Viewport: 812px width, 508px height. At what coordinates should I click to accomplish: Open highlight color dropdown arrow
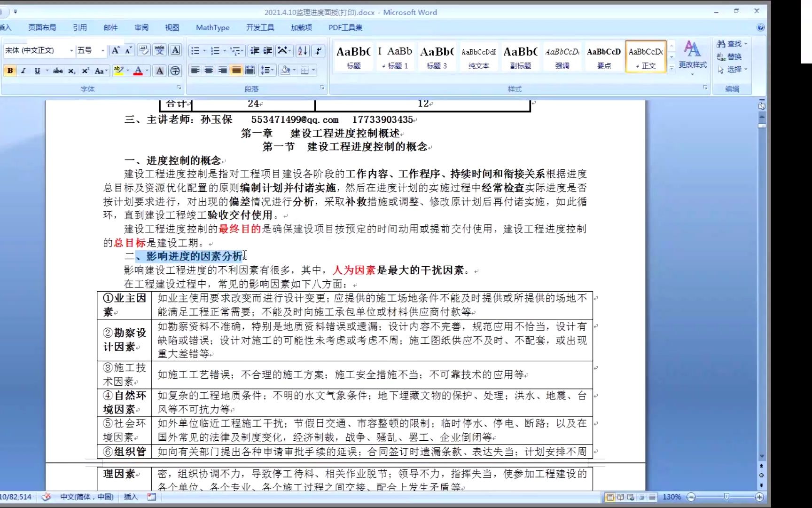point(128,71)
